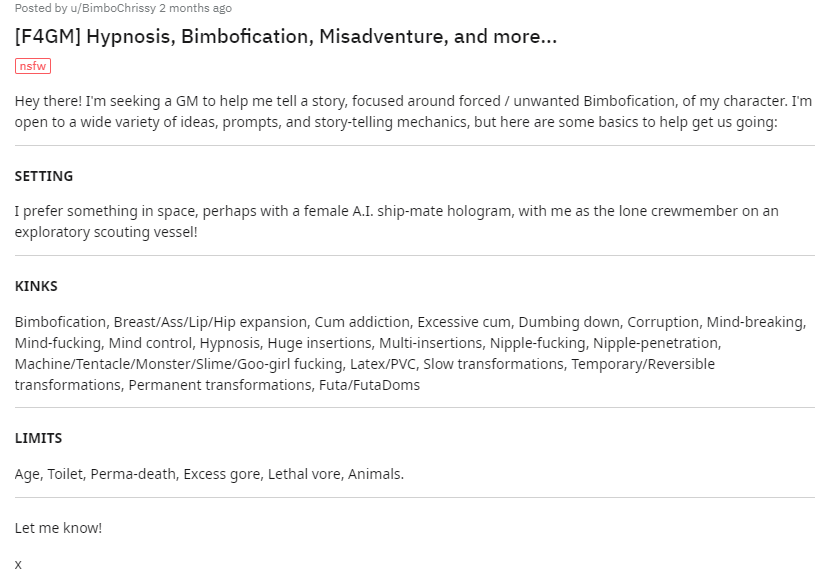
Task: Click the divider line above the LIMITS heading
Action: [x=414, y=408]
